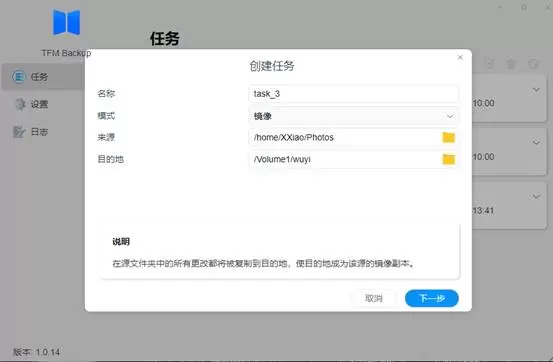Expand the third task card at 13:41
Viewport: 553px width, 362px height.
[536, 197]
